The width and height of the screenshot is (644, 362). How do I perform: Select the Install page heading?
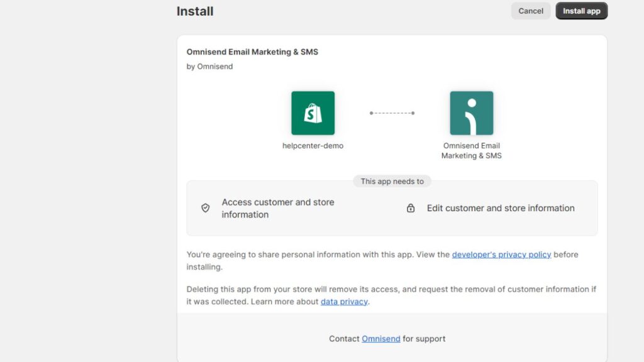[x=195, y=11]
